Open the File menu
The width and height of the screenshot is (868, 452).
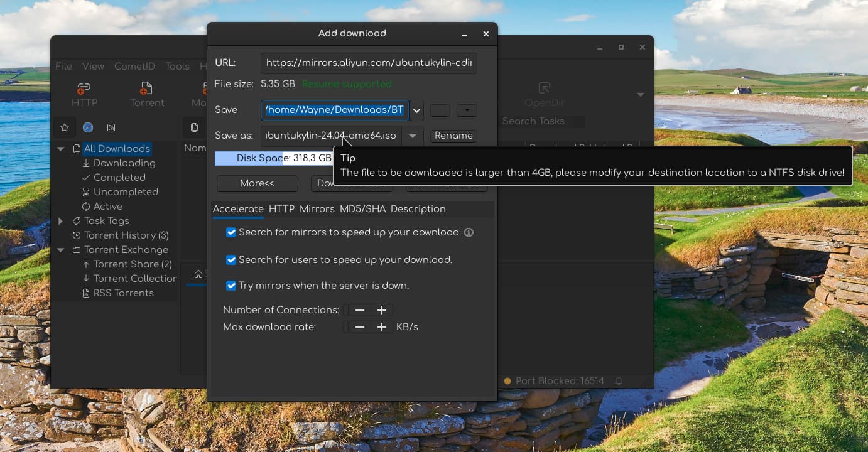coord(63,67)
